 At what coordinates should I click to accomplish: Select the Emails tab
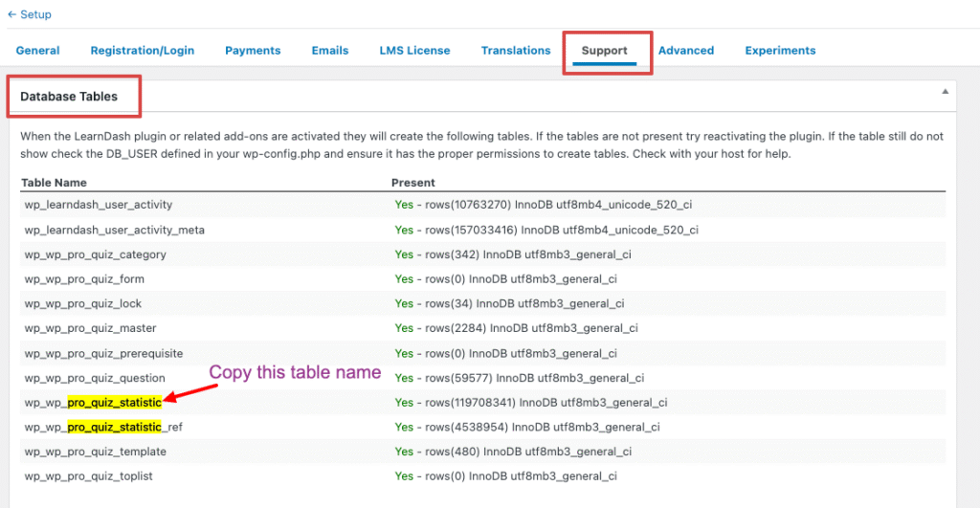330,51
